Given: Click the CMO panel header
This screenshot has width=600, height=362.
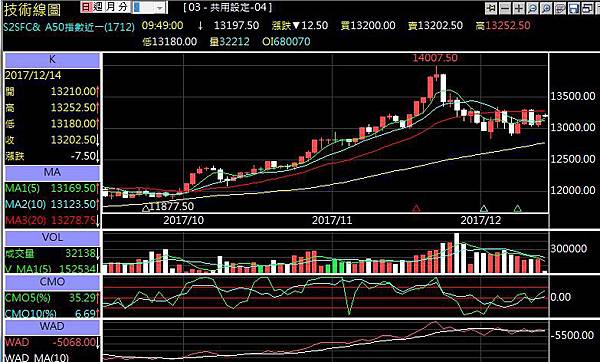Looking at the screenshot, I should [52, 282].
